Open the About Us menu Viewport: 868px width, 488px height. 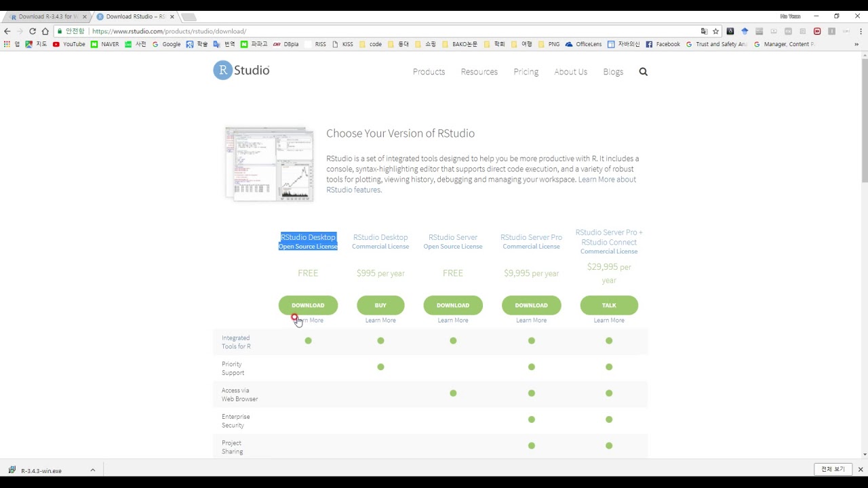click(x=570, y=72)
